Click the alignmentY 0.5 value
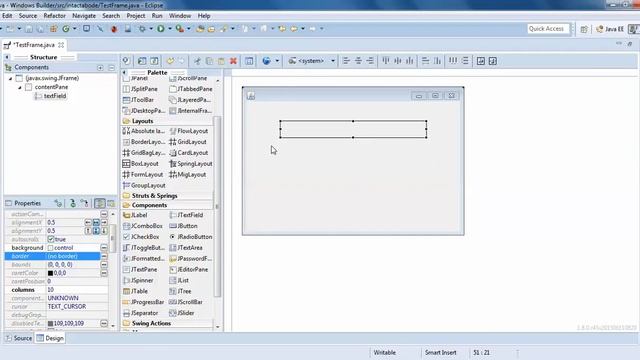The width and height of the screenshot is (640, 360). coord(51,231)
